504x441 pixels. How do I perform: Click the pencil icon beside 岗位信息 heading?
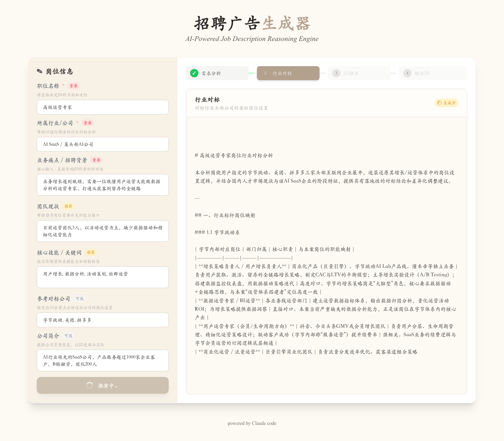[x=40, y=71]
